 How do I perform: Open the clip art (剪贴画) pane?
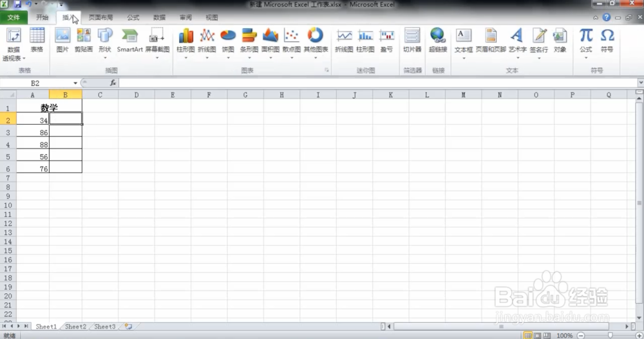tap(83, 41)
